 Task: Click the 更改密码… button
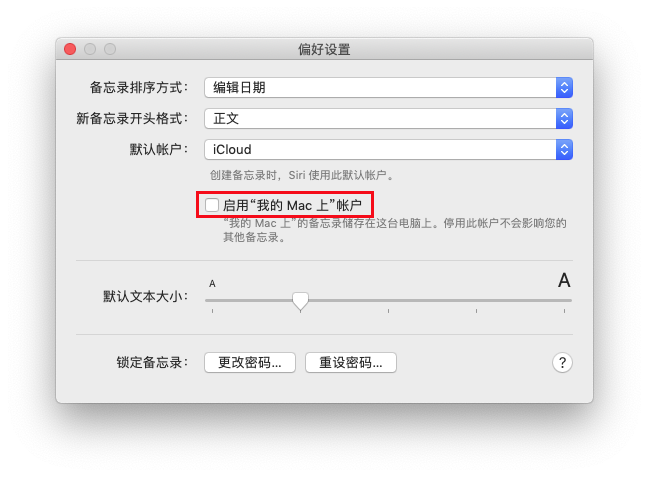[x=250, y=363]
